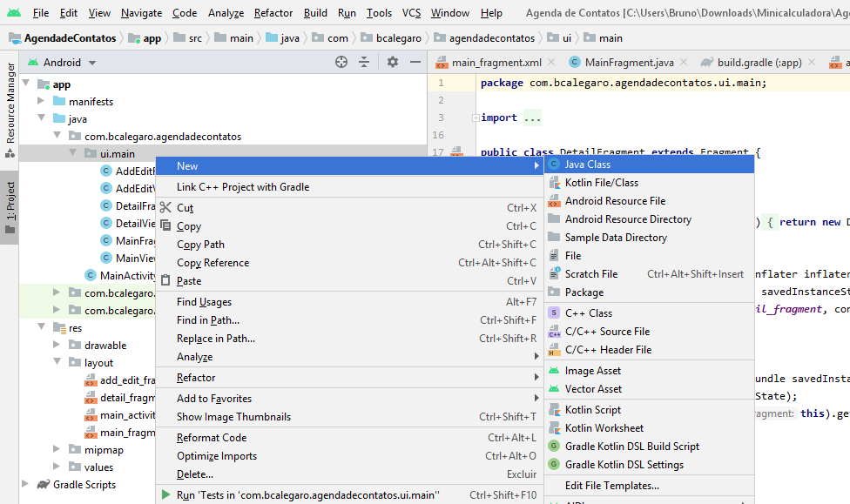Open Project panel settings gear
This screenshot has width=850, height=504.
(393, 62)
